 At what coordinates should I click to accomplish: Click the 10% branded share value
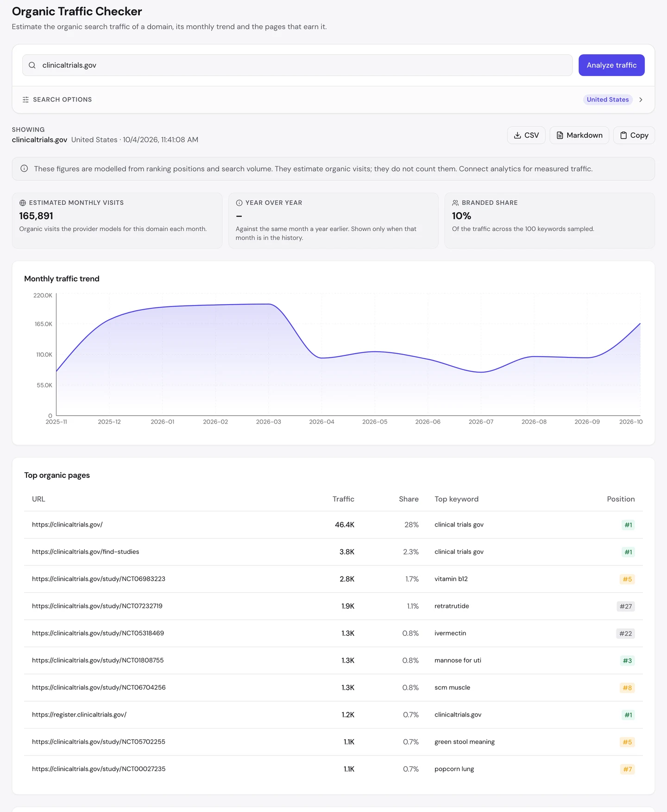(x=461, y=216)
